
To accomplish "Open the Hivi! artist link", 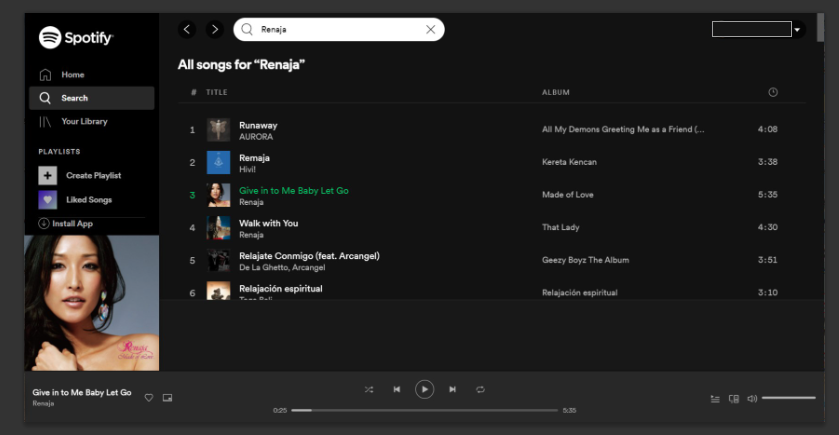I will click(247, 170).
